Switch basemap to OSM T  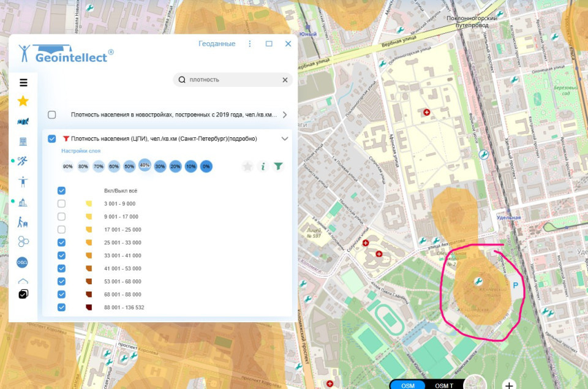point(444,385)
